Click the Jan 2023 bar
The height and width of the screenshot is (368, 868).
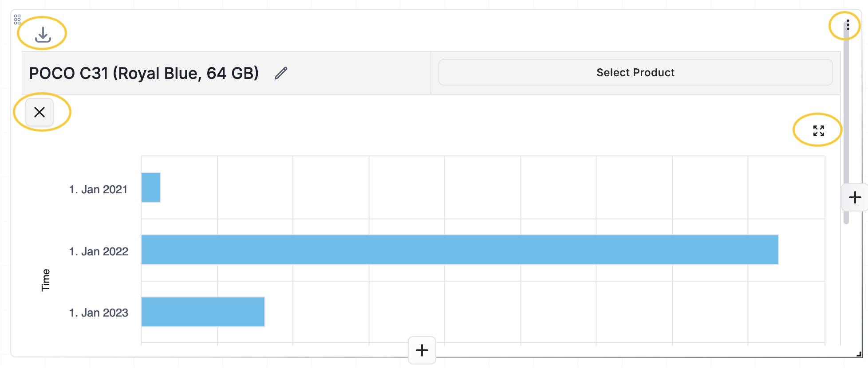(203, 312)
